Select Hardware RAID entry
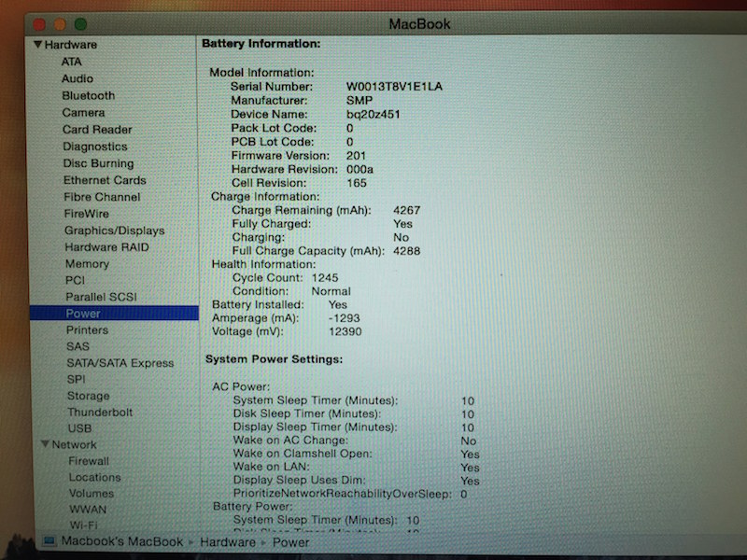Image resolution: width=747 pixels, height=560 pixels. [107, 247]
